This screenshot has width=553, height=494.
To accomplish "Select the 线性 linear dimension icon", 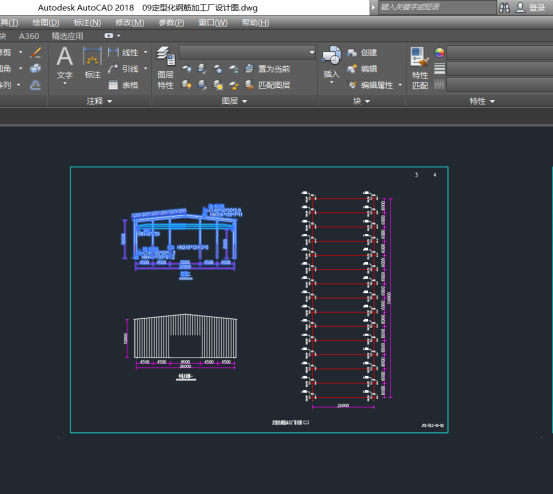I will pos(122,53).
